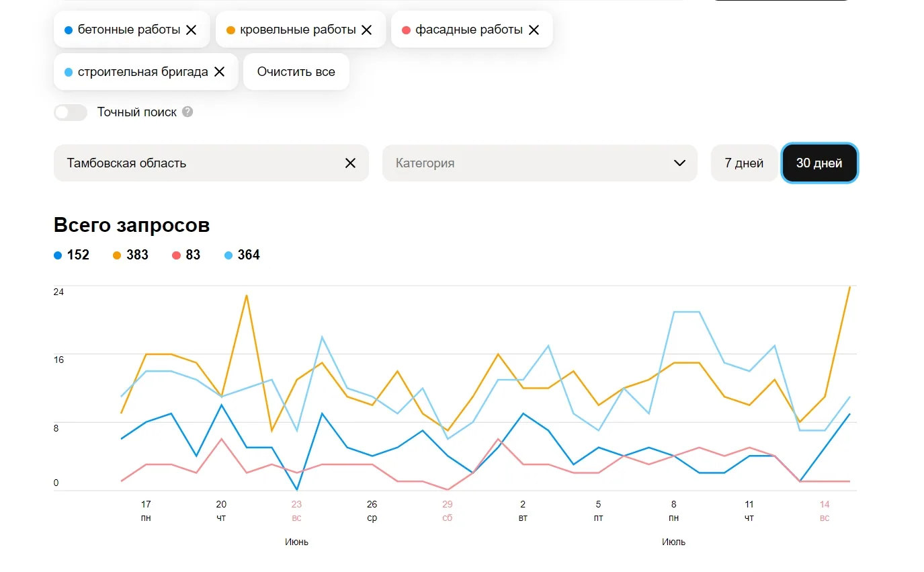Click the фасадные работы tag label
The image size is (924, 572).
click(469, 30)
